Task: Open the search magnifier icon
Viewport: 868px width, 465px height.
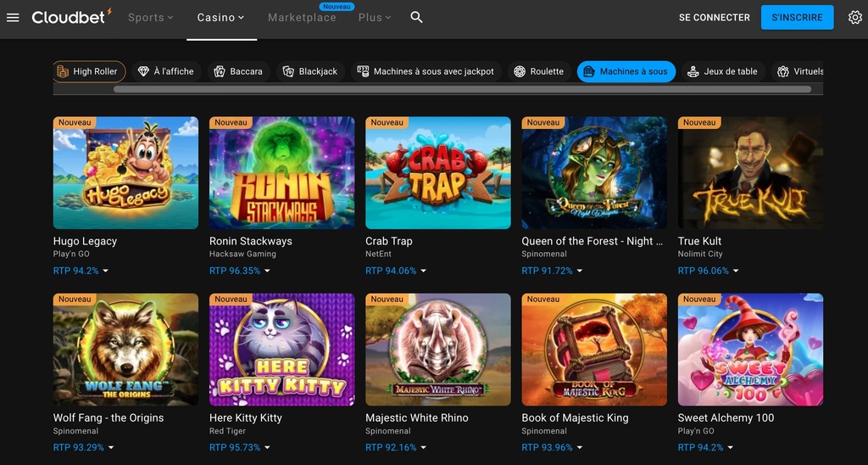Action: point(416,17)
